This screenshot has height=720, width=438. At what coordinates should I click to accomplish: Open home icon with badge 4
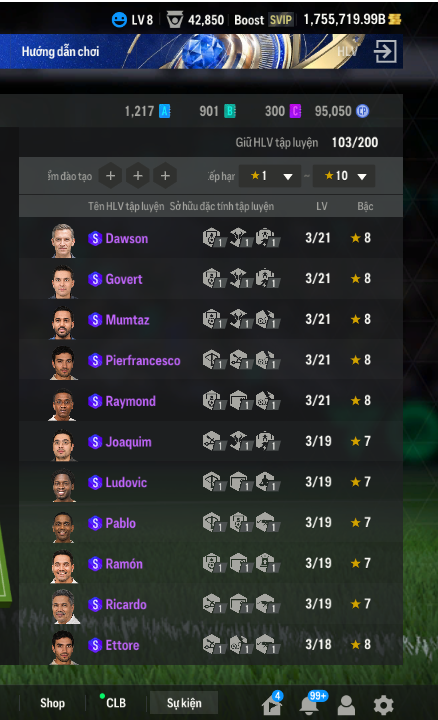click(272, 703)
